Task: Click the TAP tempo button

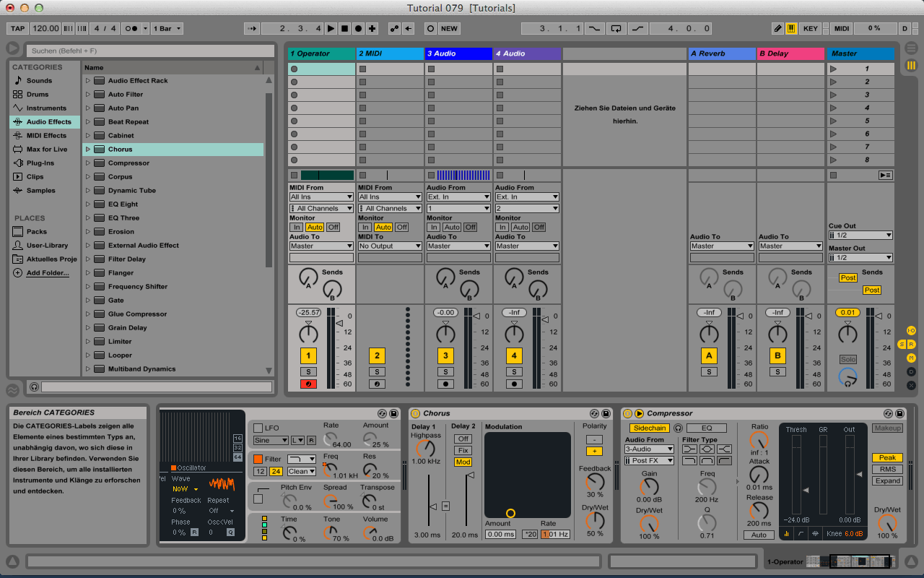Action: coord(17,29)
